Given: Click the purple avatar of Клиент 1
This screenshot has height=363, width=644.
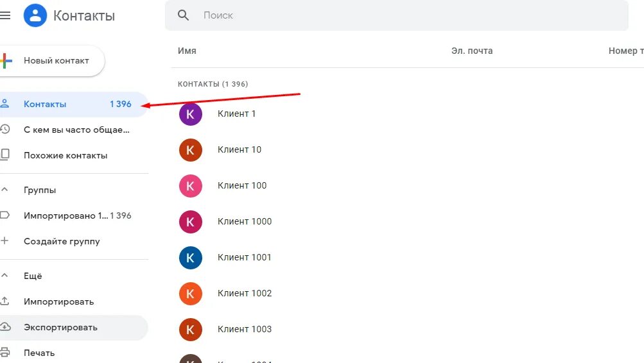Looking at the screenshot, I should pyautogui.click(x=191, y=114).
